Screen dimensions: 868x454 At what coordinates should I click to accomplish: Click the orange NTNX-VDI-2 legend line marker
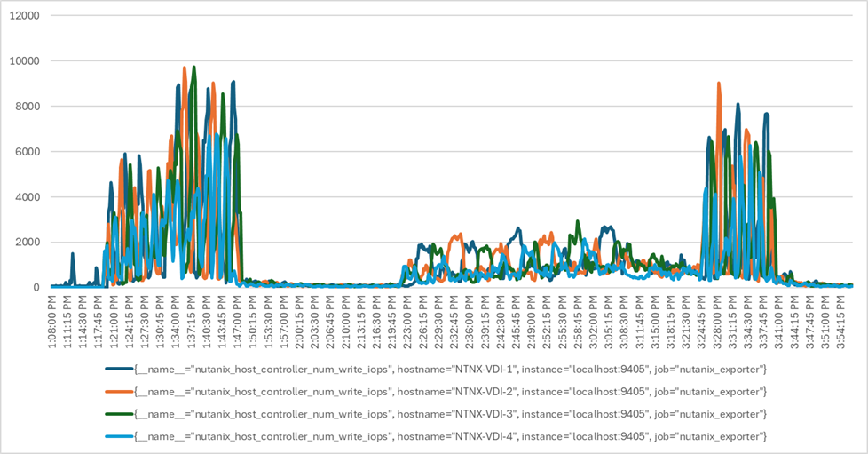coord(119,391)
